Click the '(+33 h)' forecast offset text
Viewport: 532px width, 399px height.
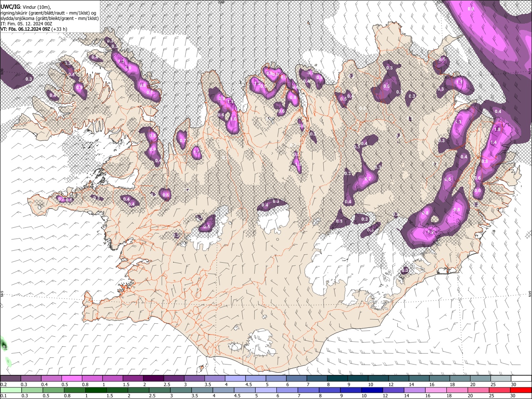point(59,29)
